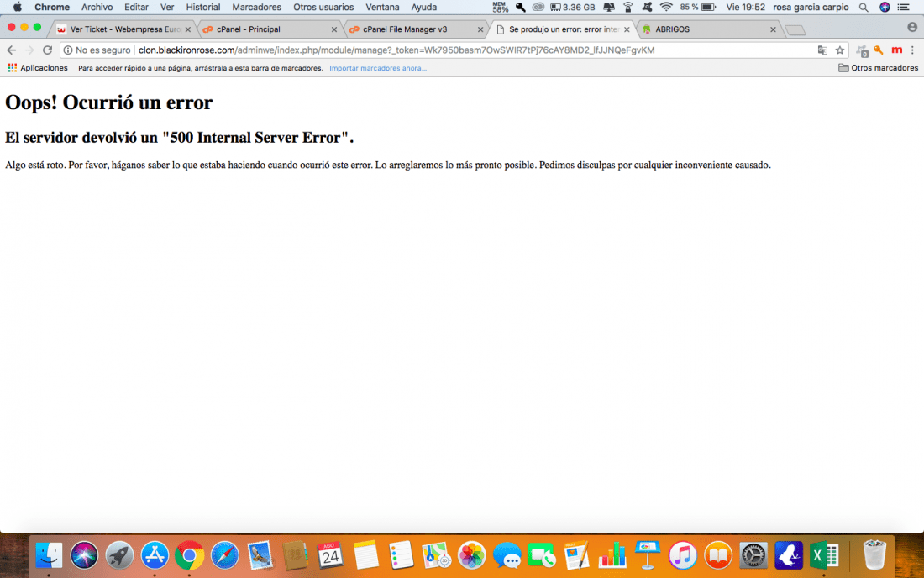Open FaceTime app in the dock

pos(542,555)
